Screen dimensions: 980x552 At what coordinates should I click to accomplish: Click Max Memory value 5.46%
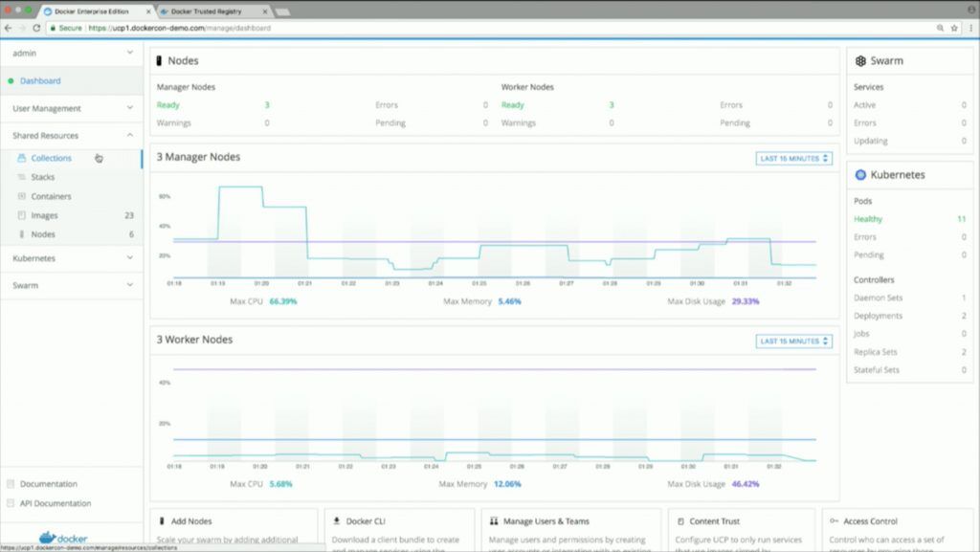tap(509, 301)
